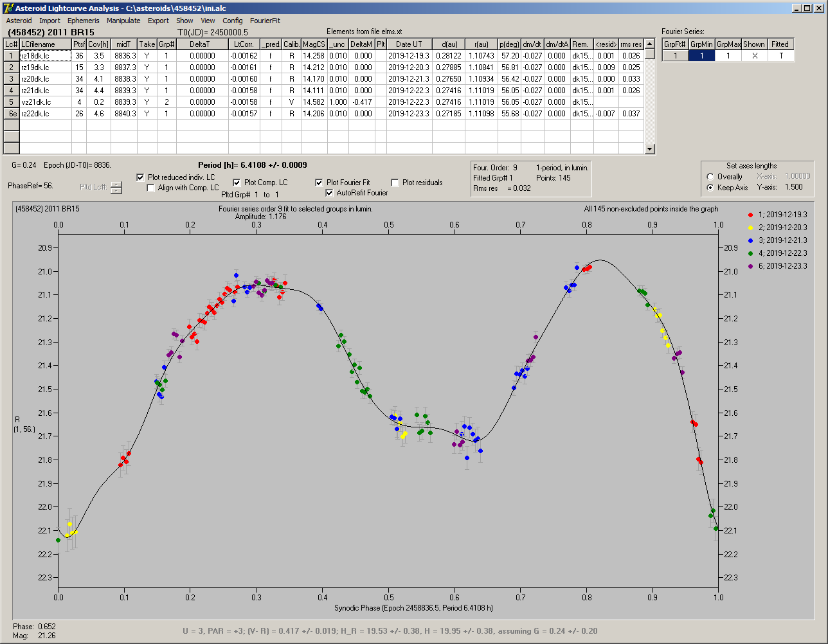
Task: Click MagCS value 14.582 in row 5
Action: [314, 102]
